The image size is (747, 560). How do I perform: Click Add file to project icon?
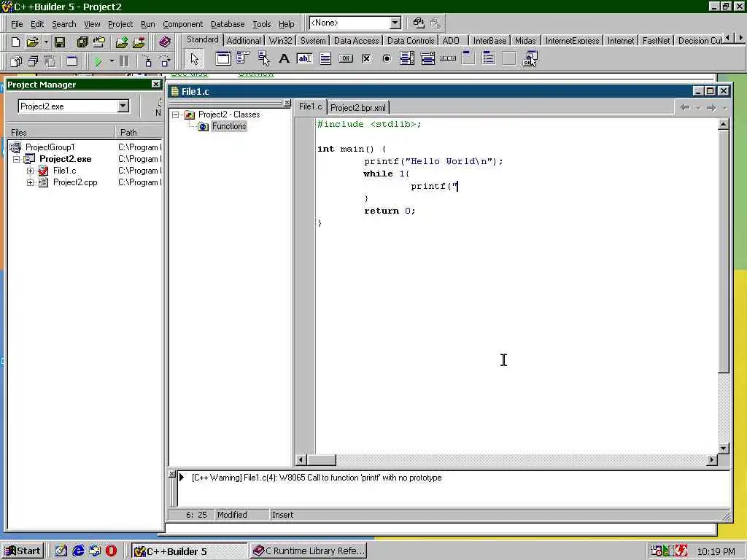[122, 42]
